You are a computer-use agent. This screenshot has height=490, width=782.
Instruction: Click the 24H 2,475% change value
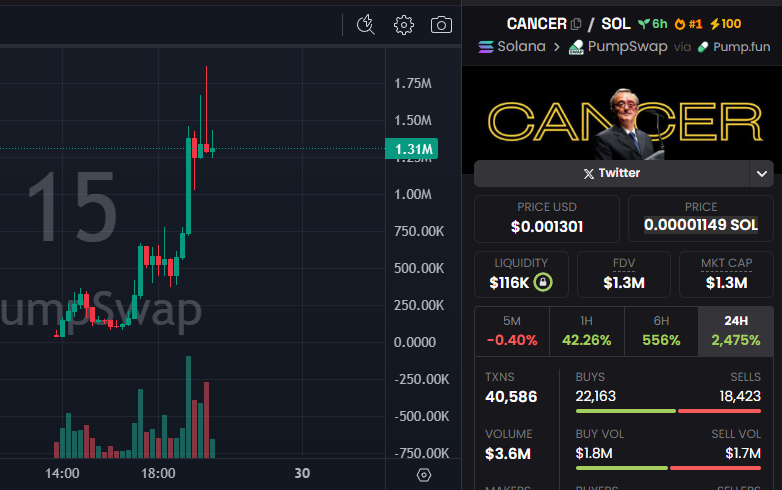coord(736,340)
